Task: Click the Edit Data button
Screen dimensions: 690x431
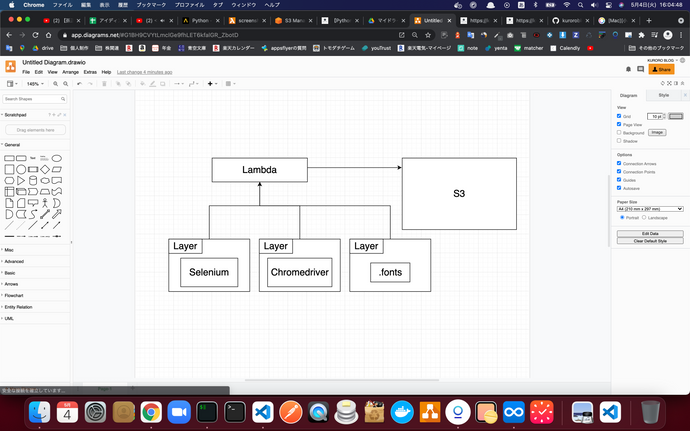Action: point(650,234)
